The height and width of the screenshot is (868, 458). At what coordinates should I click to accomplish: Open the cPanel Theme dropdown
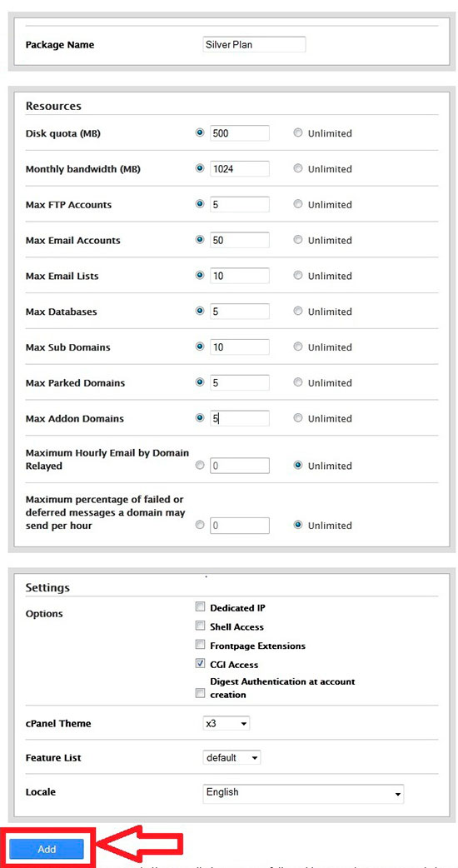pyautogui.click(x=227, y=723)
